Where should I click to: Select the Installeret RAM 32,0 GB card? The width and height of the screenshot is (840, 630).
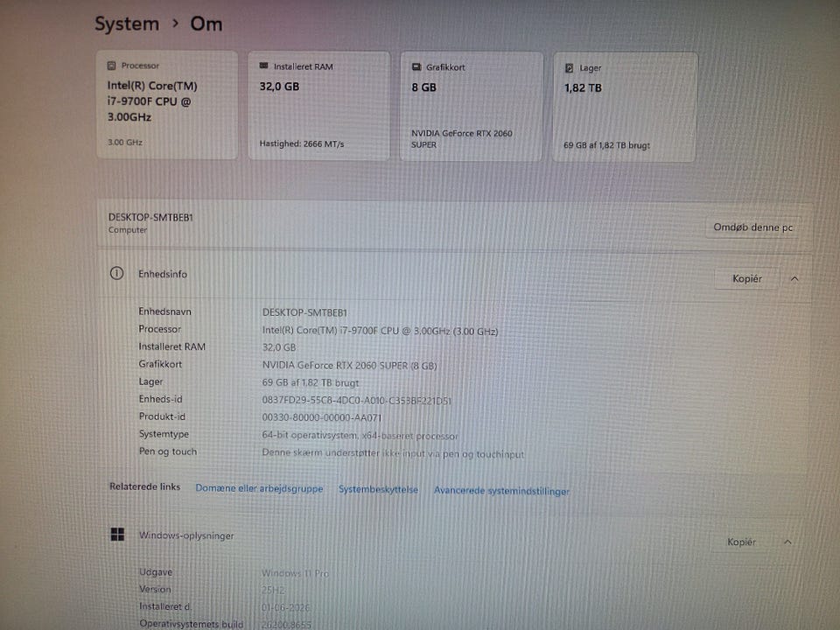click(318, 106)
